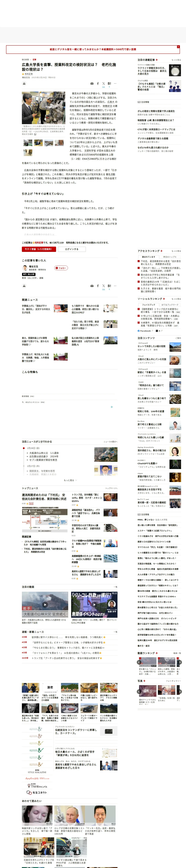Click the previous arrow in the 動画ランキング carousel
This screenshot has height=868, width=186.
tap(139, 662)
